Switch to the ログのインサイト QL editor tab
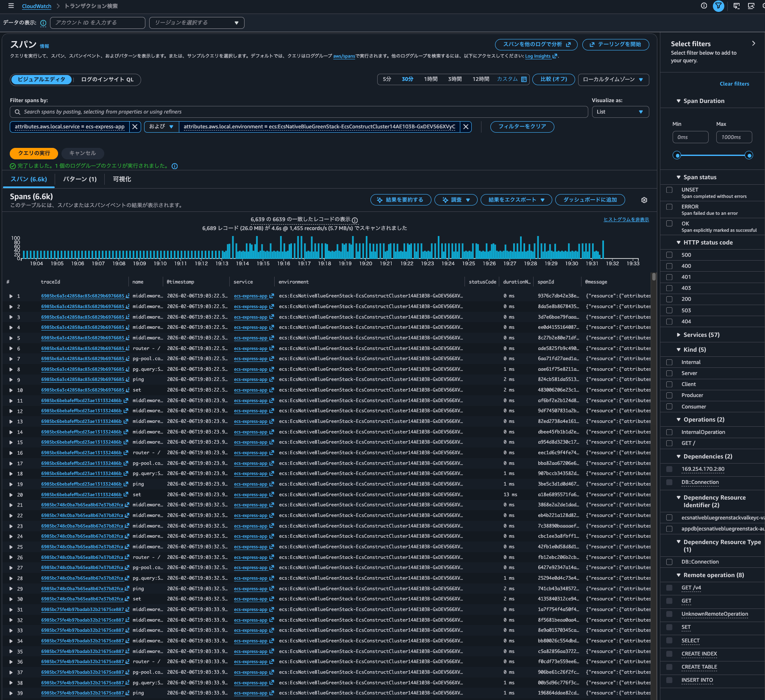The height and width of the screenshot is (700, 765). pyautogui.click(x=107, y=80)
